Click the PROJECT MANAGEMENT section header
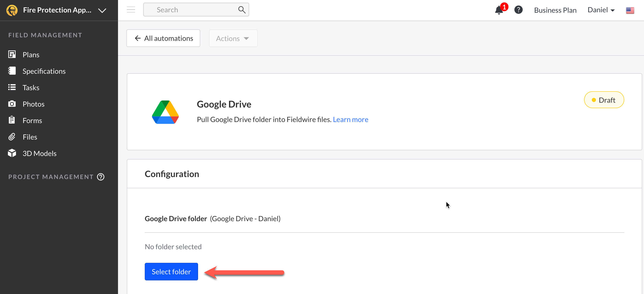 (x=51, y=177)
